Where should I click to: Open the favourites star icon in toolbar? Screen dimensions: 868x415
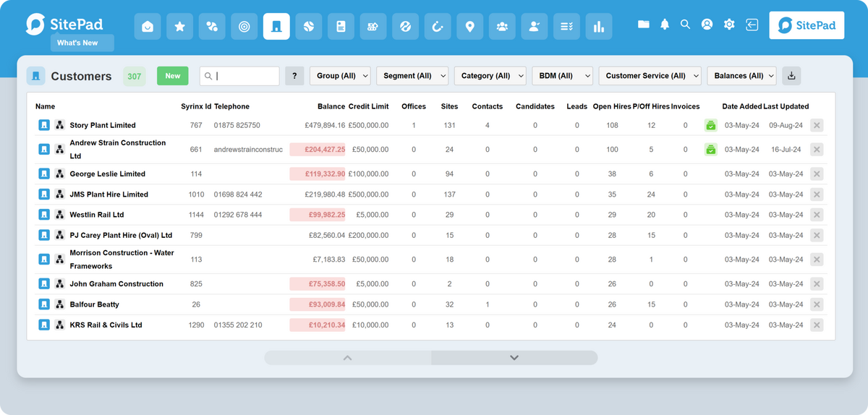pos(179,27)
